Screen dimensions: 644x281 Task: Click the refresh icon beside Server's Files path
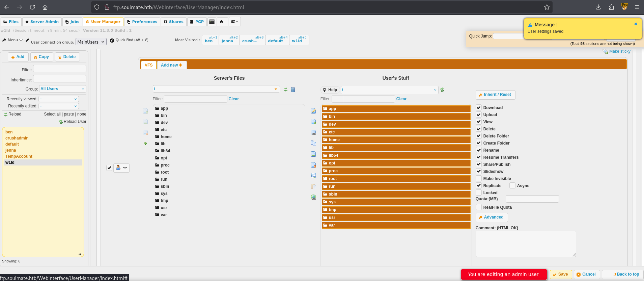coord(285,90)
